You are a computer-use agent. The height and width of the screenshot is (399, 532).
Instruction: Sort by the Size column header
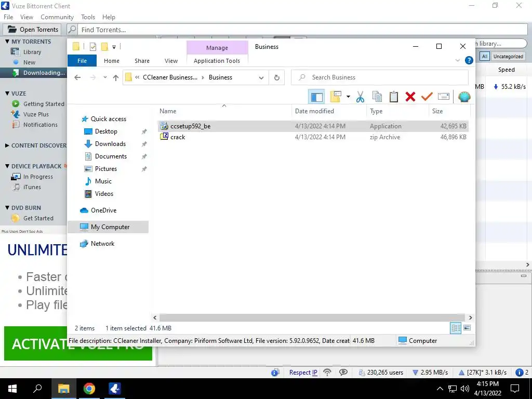click(449, 111)
